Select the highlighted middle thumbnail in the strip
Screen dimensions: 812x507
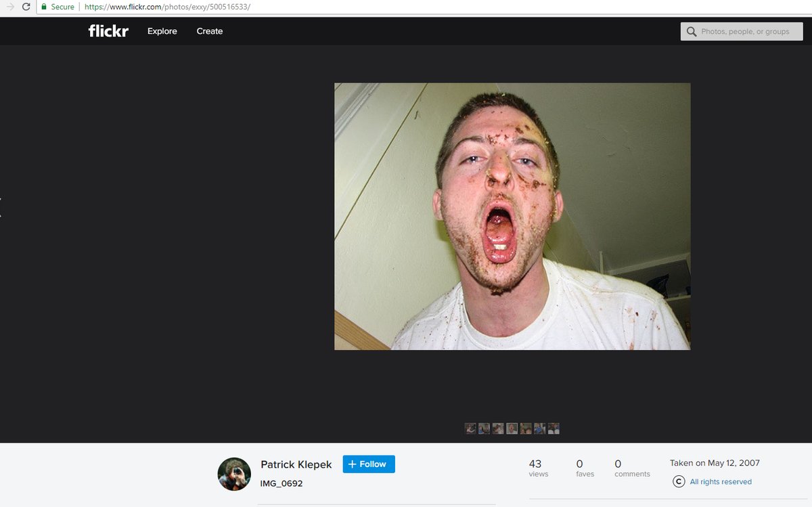(x=512, y=428)
